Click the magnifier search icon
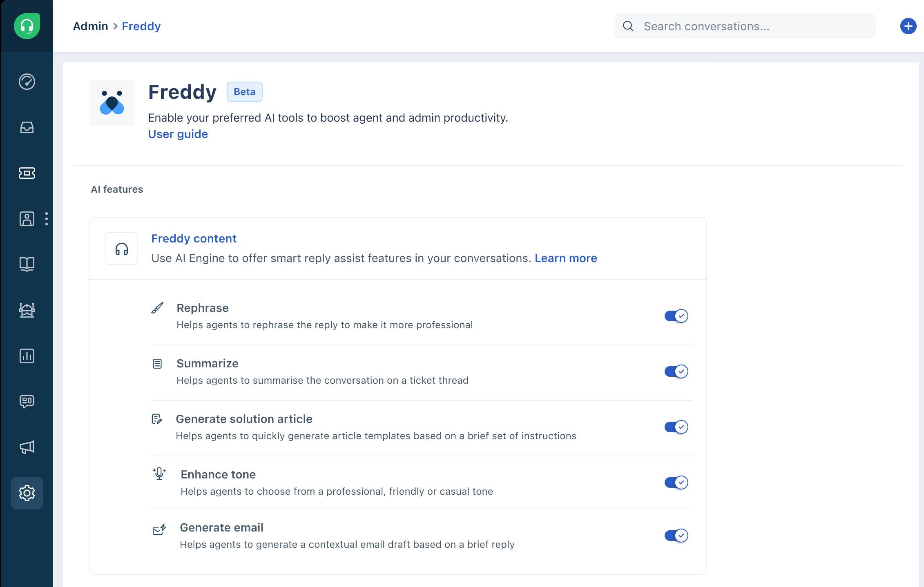 click(628, 26)
